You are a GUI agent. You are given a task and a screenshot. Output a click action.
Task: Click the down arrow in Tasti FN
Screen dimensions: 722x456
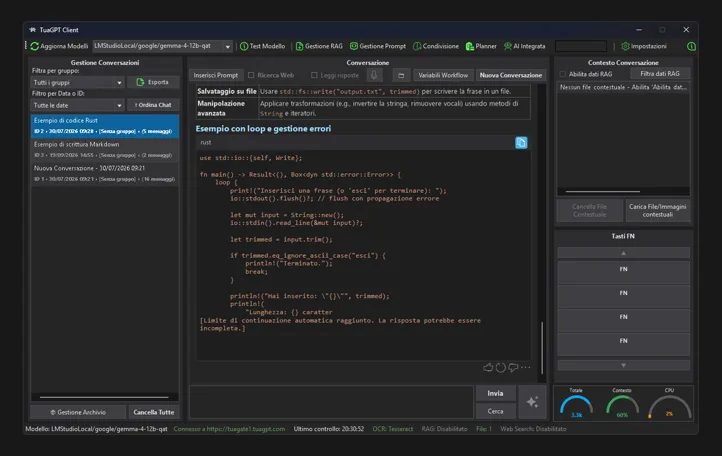(623, 365)
